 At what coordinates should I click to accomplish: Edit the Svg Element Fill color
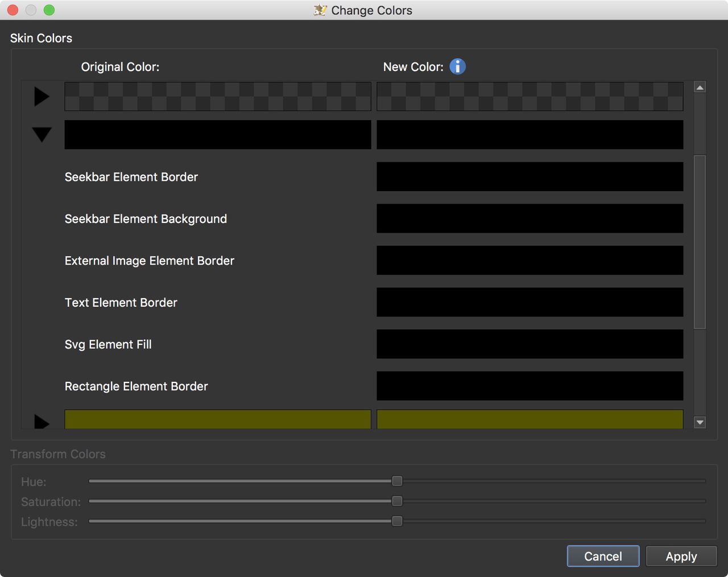coord(530,344)
